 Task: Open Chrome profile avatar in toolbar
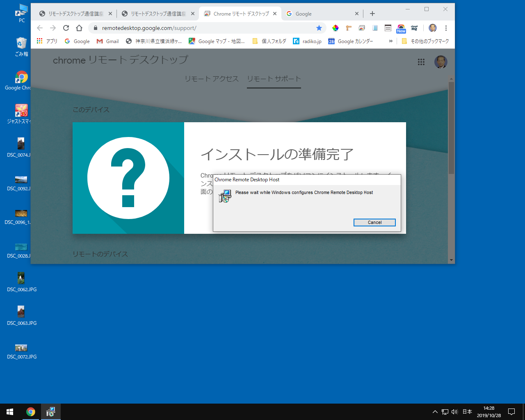(x=433, y=28)
